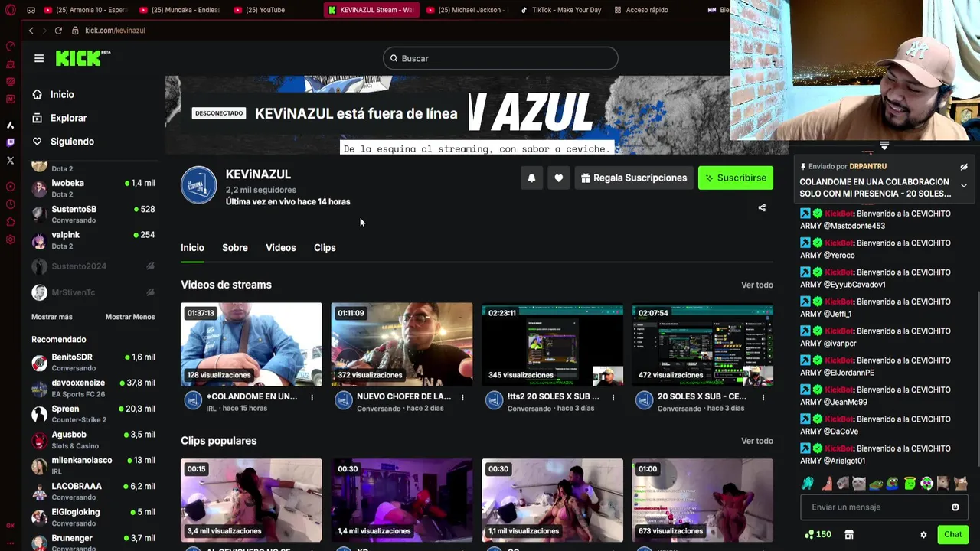Hide the pinned message with eye-slash icon
The image size is (980, 551).
pos(964,167)
